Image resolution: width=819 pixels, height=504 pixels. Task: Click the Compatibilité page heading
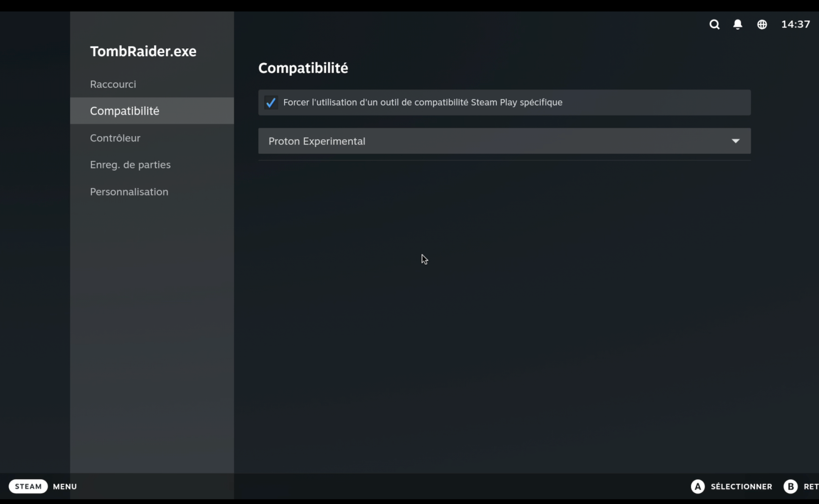pyautogui.click(x=303, y=68)
